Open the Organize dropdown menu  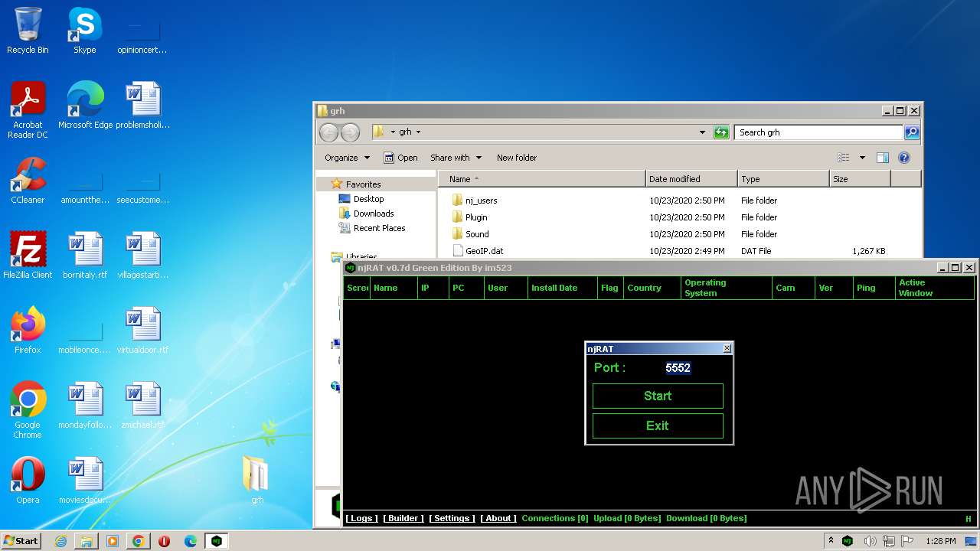pyautogui.click(x=347, y=158)
